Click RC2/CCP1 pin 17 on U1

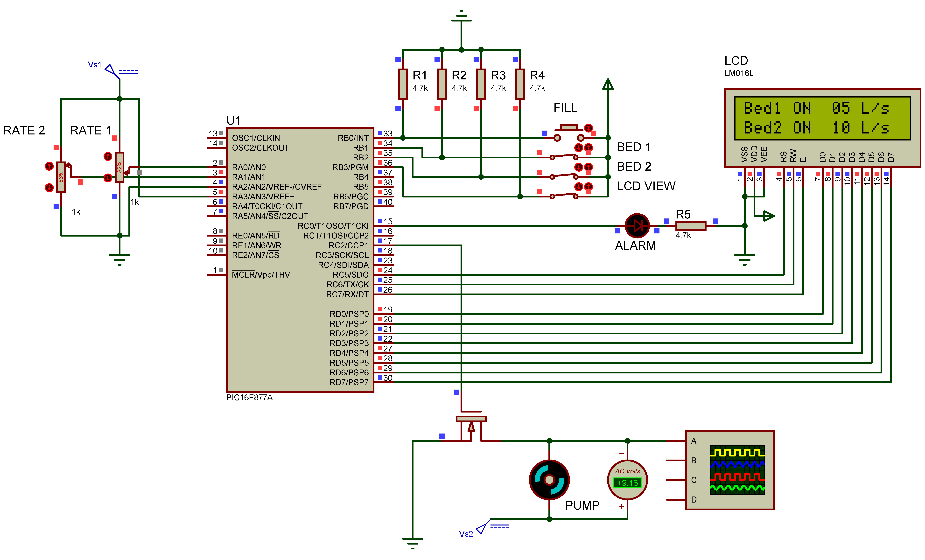(x=384, y=245)
